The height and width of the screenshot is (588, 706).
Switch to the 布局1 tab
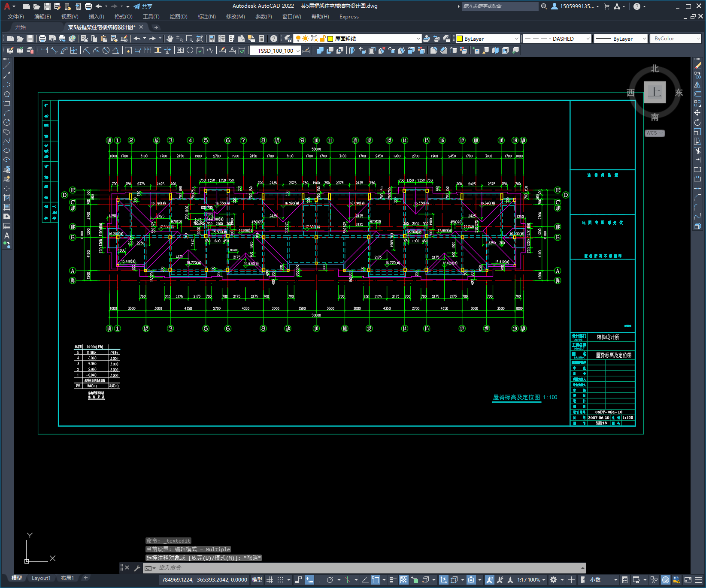pos(67,578)
